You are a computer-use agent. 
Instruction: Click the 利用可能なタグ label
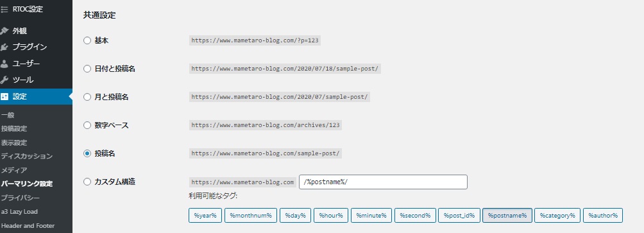213,196
